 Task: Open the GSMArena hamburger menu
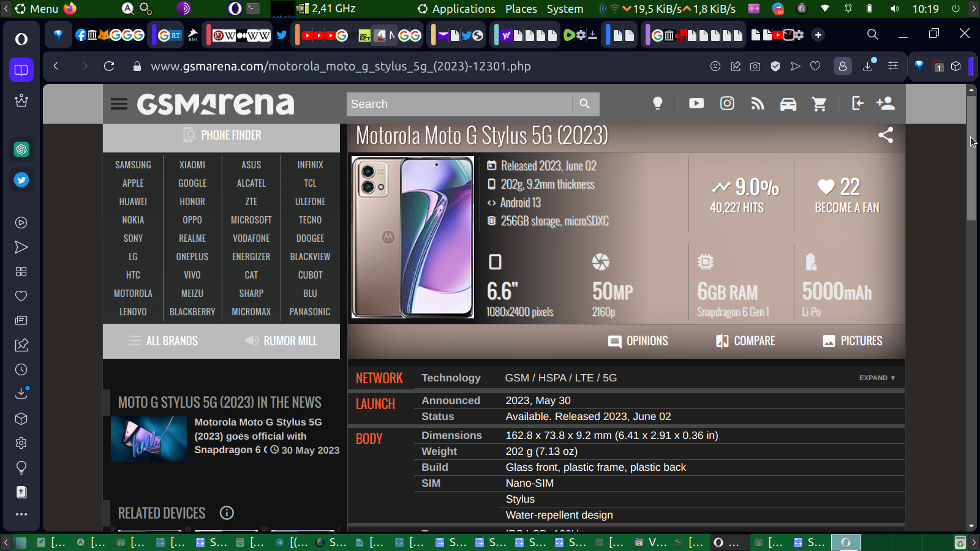[119, 104]
